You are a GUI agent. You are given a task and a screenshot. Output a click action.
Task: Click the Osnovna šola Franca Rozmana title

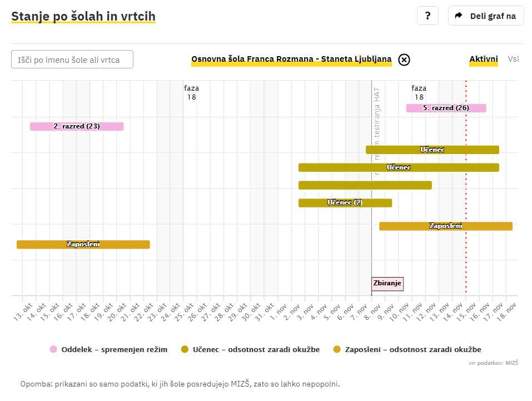[x=291, y=59]
